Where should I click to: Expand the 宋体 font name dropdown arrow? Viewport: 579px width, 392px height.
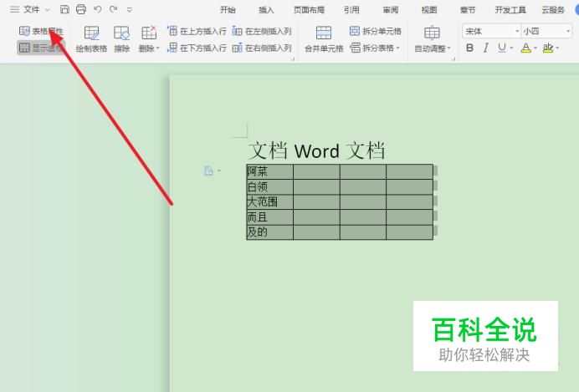coord(517,32)
